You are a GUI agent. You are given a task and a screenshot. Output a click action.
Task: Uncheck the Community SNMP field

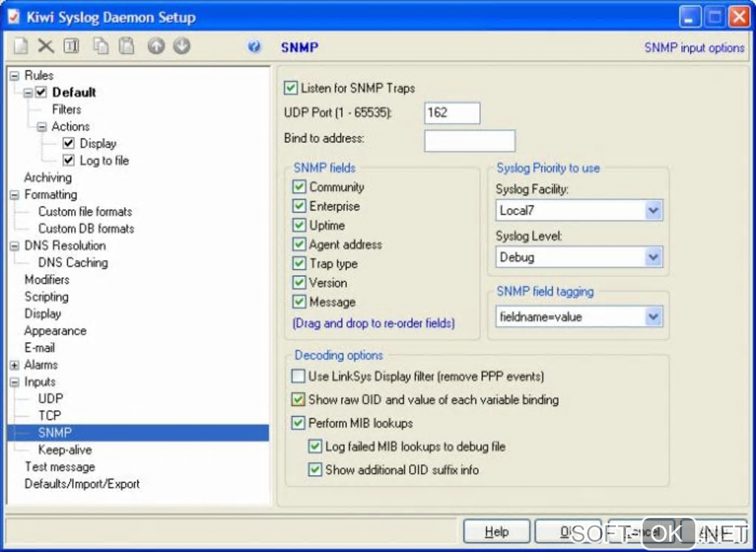tap(299, 187)
